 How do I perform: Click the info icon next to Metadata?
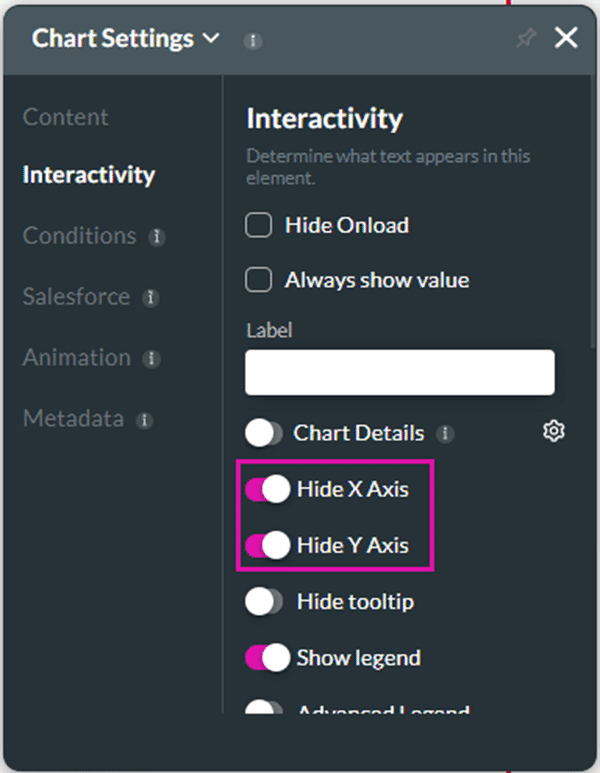[x=144, y=421]
